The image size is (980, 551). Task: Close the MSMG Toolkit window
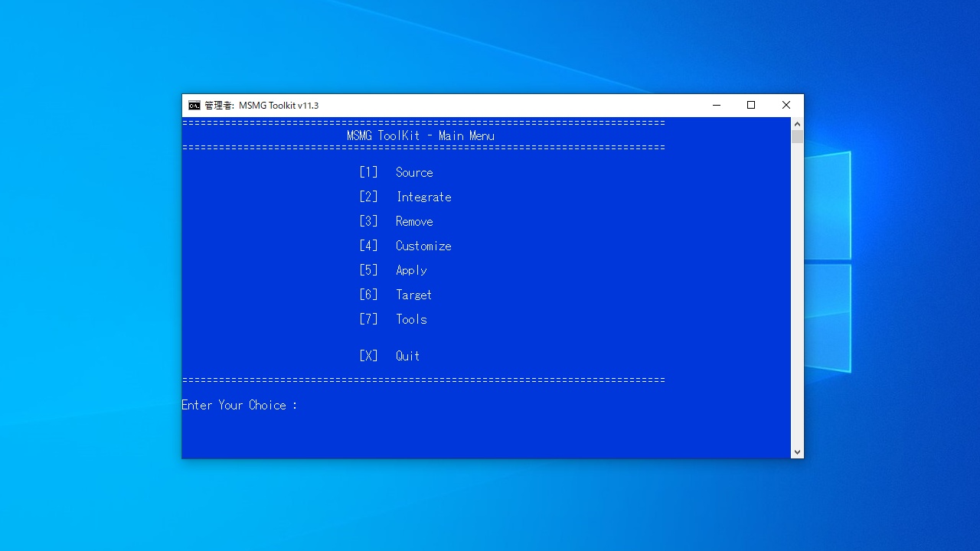click(x=786, y=106)
